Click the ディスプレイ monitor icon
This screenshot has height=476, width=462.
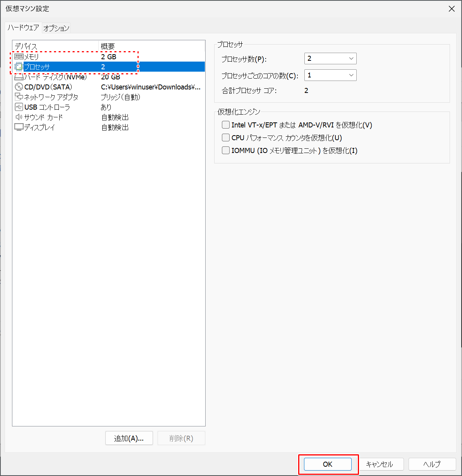19,127
